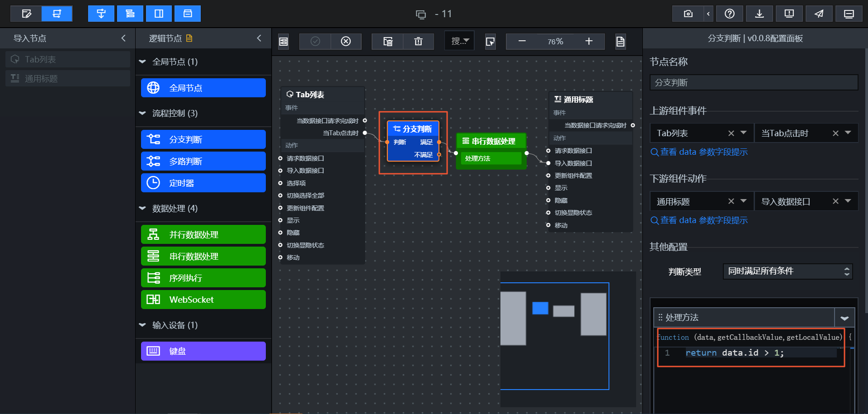The width and height of the screenshot is (868, 414).
Task: Click the document icon on canvas toolbar
Action: click(x=620, y=42)
